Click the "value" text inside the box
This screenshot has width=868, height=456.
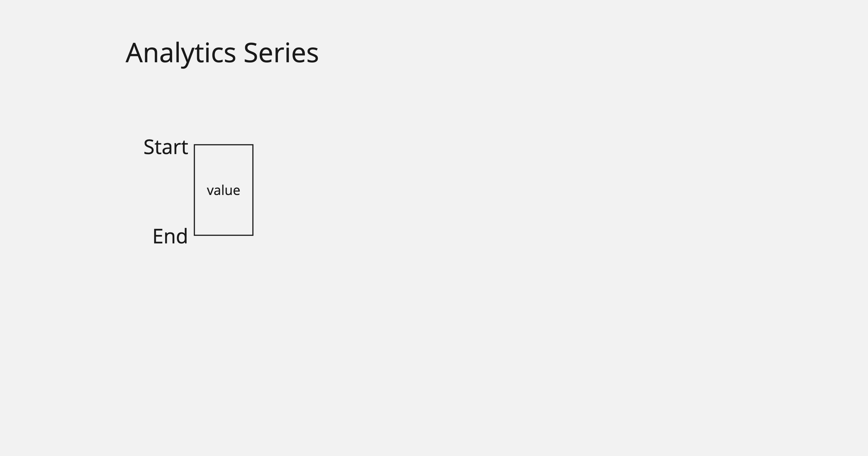[223, 191]
